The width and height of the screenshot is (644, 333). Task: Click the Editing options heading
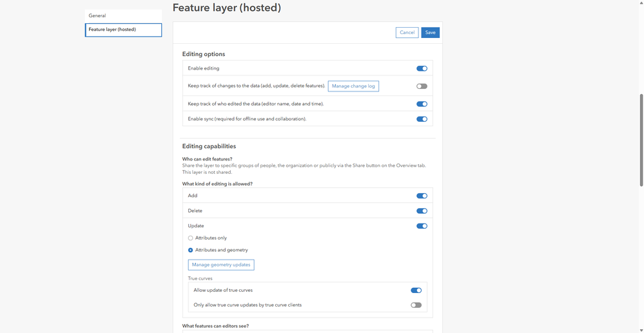[203, 54]
